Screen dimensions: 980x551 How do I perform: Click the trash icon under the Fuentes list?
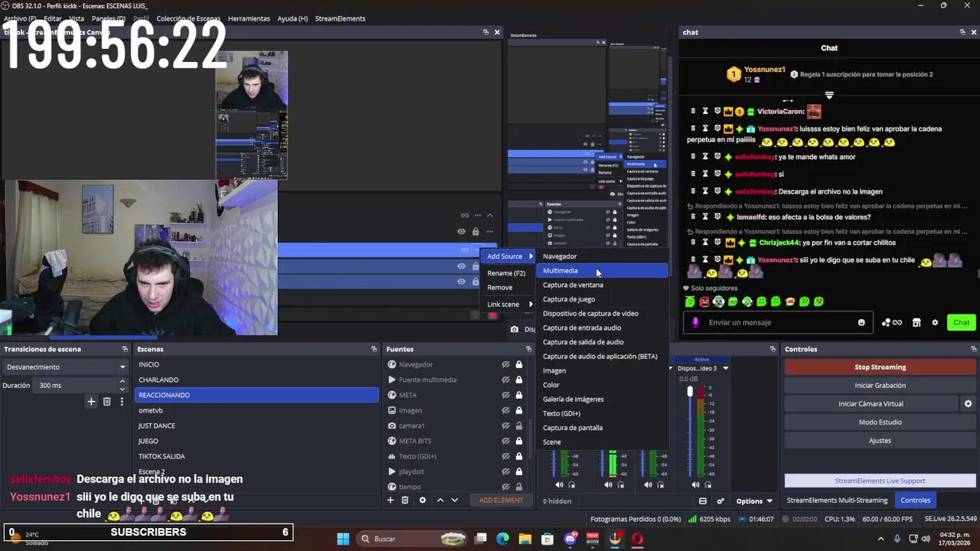(x=405, y=500)
